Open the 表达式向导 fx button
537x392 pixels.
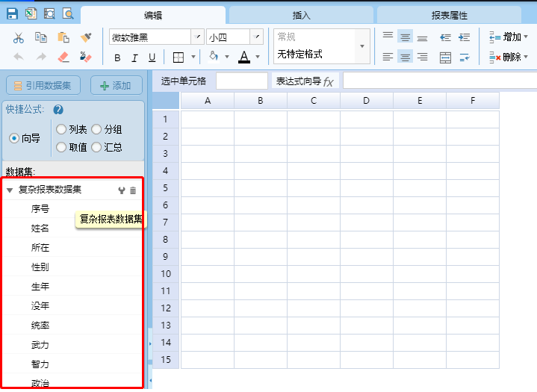(x=305, y=81)
